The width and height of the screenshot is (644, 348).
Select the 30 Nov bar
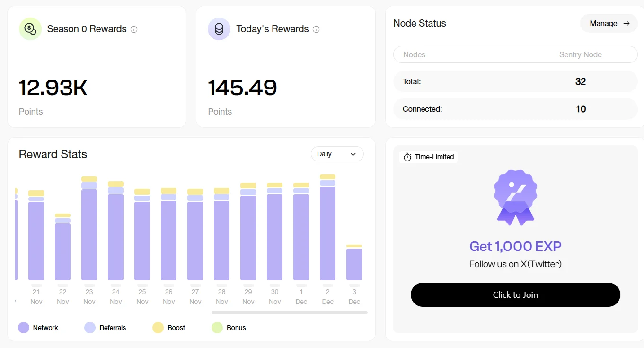[x=275, y=232]
